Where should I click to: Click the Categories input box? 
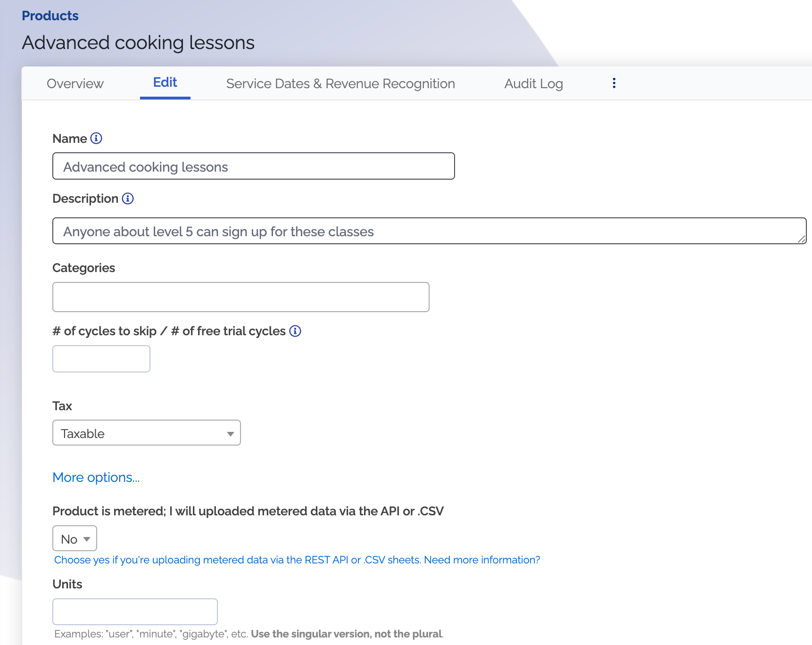pos(240,297)
